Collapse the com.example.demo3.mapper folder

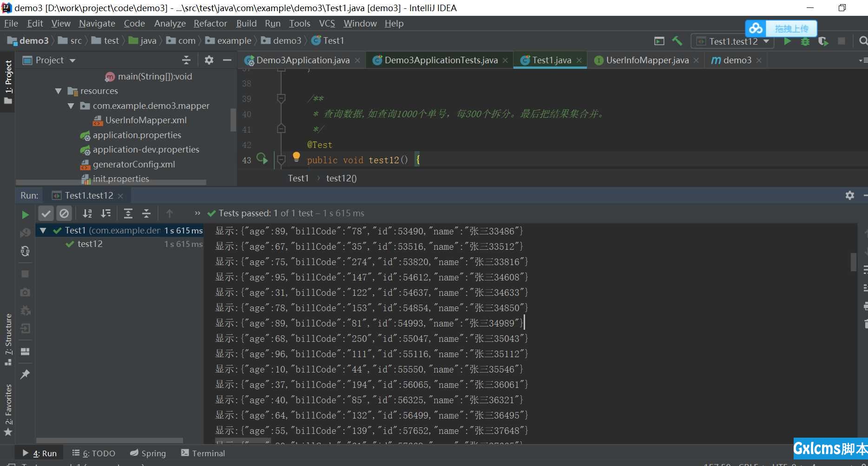(x=71, y=106)
